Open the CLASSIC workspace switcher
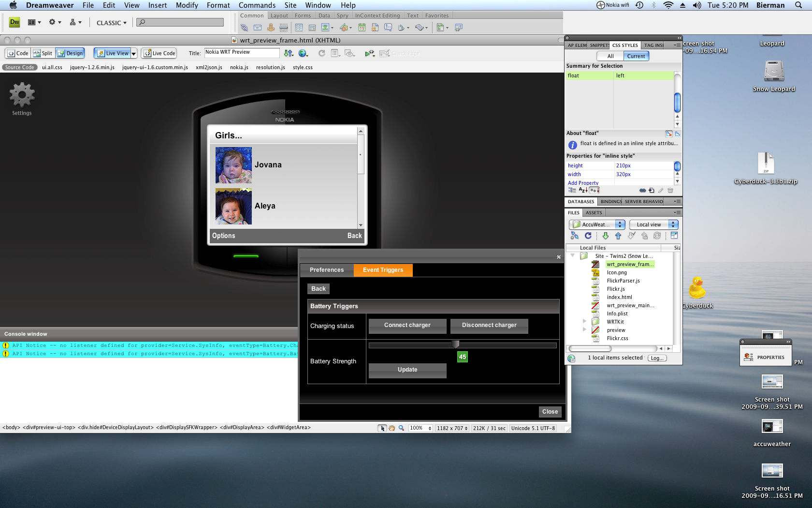 click(111, 23)
